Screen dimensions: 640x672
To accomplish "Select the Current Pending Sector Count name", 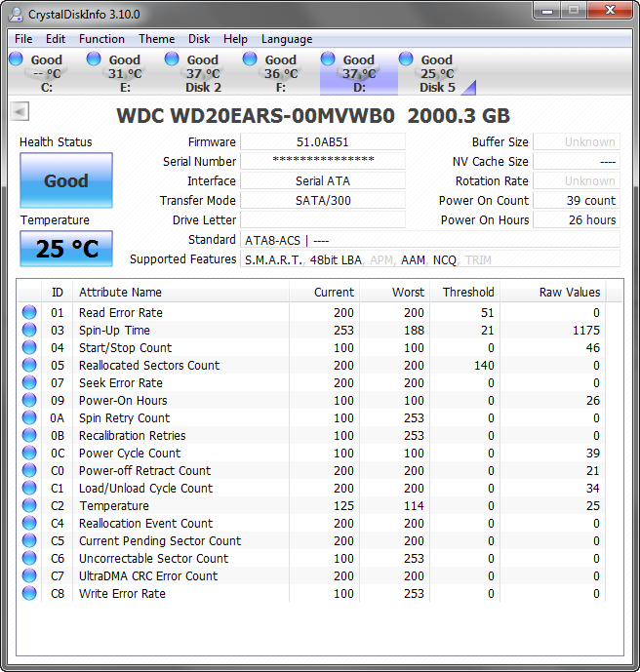I will (160, 541).
